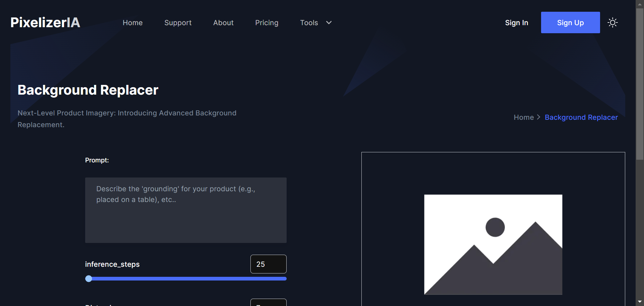Click the breadcrumb chevron separator
644x306 pixels.
click(539, 117)
